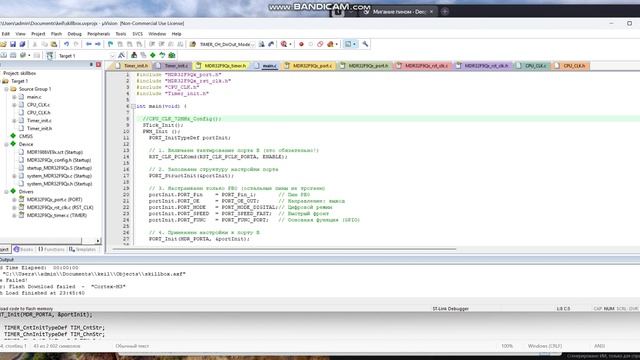Expand the CPU_CLK.c tree node
The width and height of the screenshot is (640, 360).
[x=14, y=105]
